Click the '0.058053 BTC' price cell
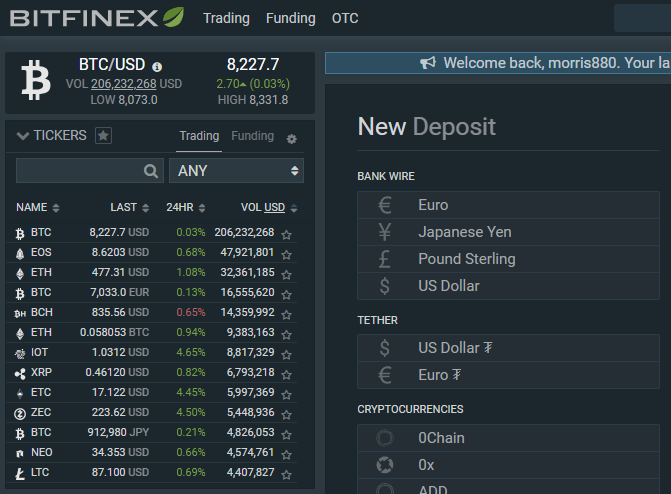This screenshot has height=494, width=671. click(x=115, y=332)
